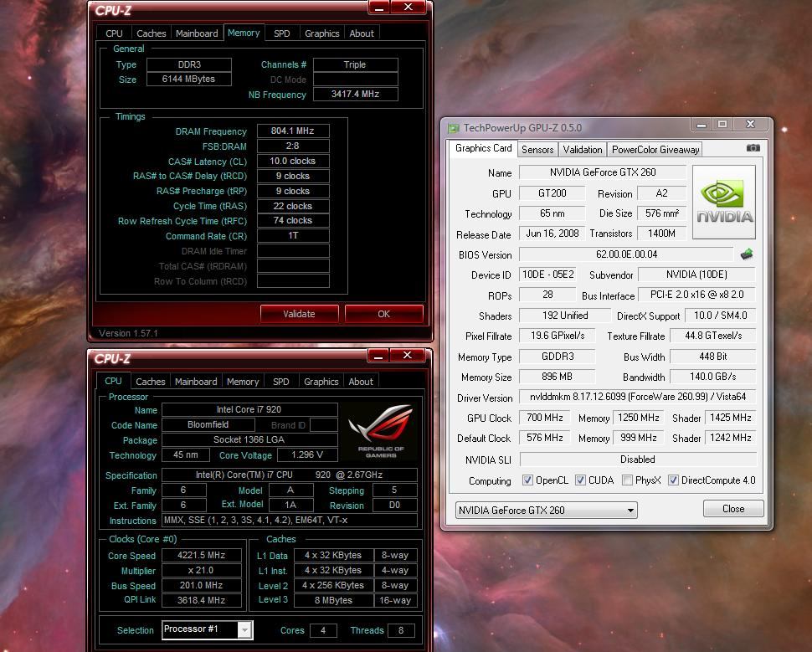Screen dimensions: 812x652
Task: Open the Memory tab in the bottom CPU-Z window
Action: point(243,382)
